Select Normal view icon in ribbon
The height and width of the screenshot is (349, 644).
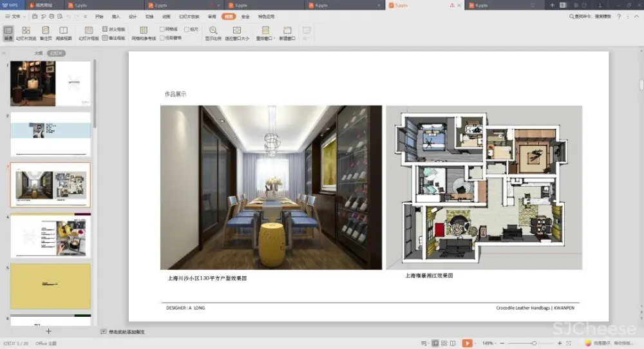8,33
